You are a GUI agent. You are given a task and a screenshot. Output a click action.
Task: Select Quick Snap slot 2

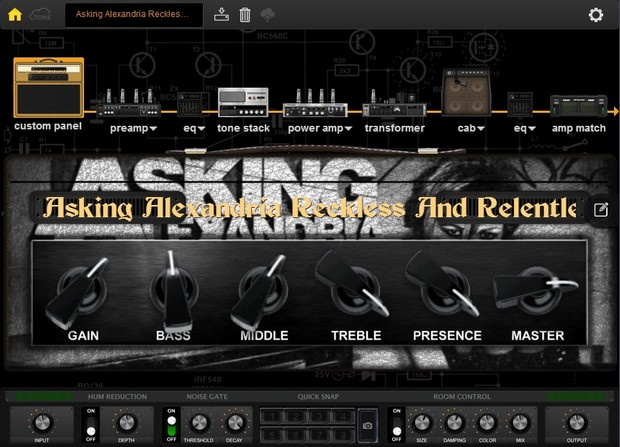click(x=296, y=417)
